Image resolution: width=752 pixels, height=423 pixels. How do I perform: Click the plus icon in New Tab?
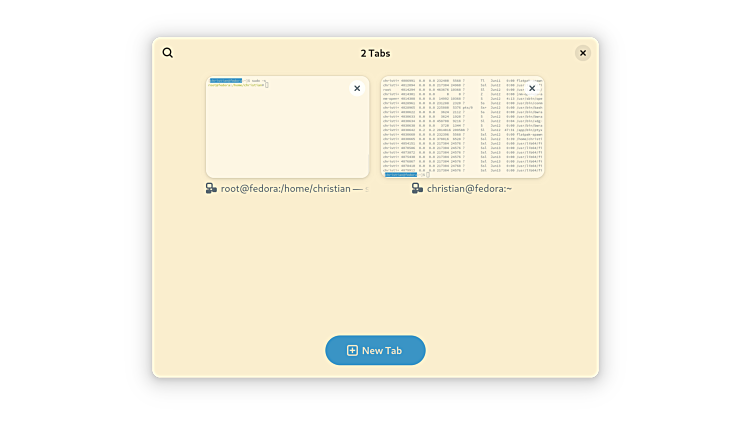(352, 350)
